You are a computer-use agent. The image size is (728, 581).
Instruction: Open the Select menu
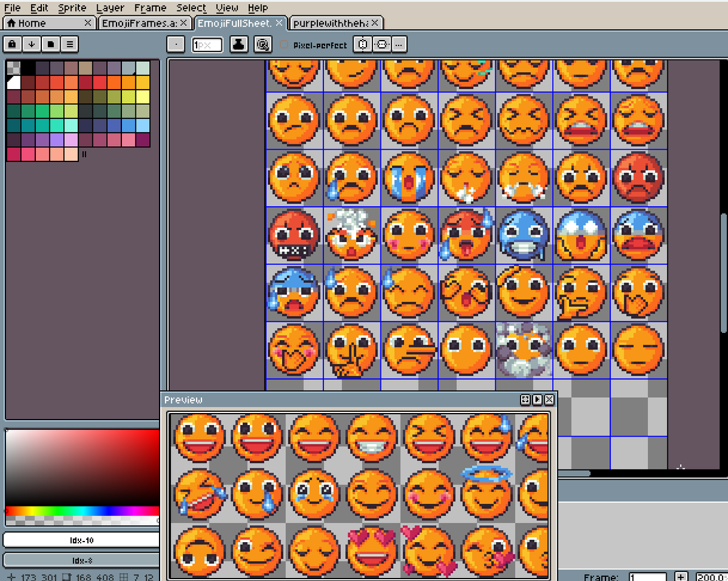click(191, 8)
